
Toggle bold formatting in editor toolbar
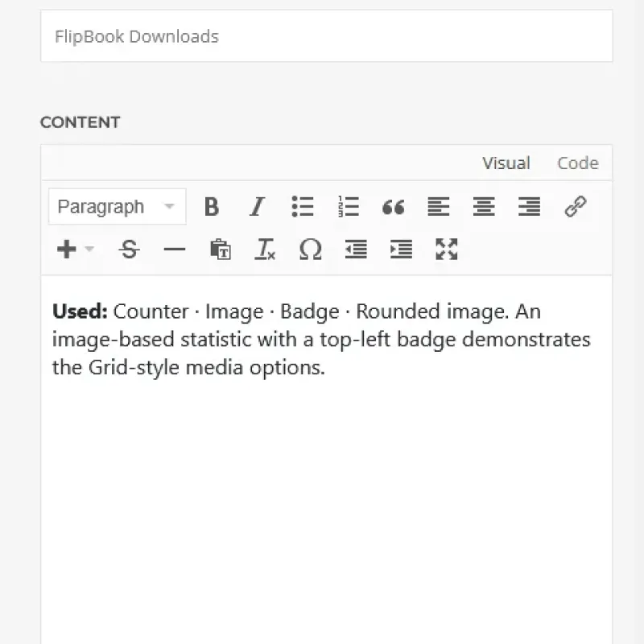pos(212,206)
